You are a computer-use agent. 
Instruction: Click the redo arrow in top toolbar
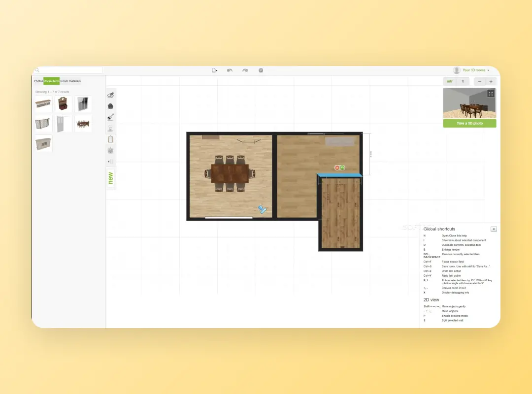[x=245, y=70]
